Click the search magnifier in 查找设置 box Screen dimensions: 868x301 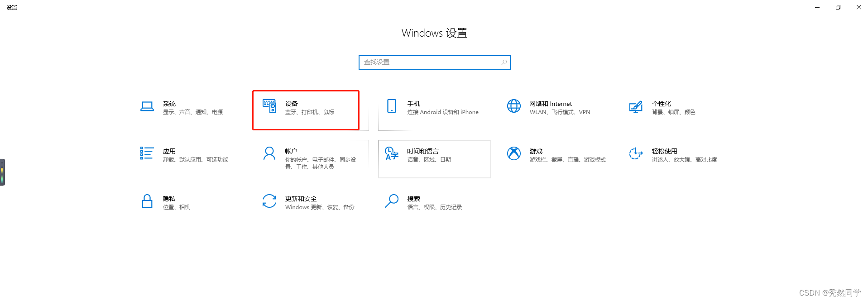[504, 62]
